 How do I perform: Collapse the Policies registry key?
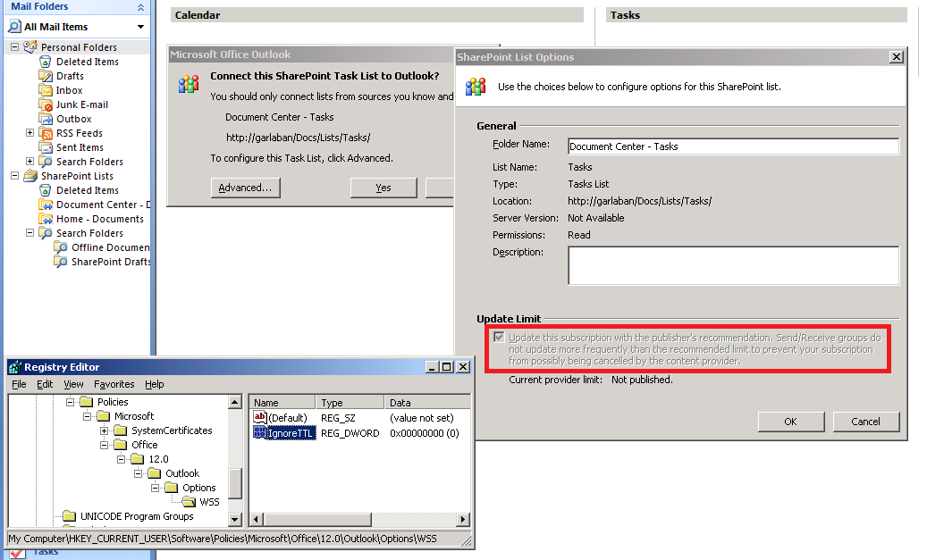70,402
